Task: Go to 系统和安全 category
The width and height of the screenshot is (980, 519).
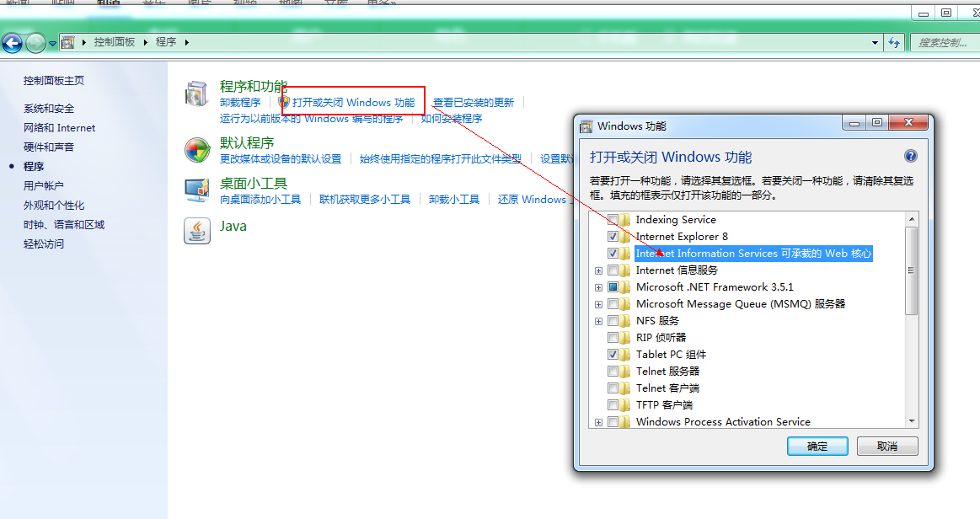Action: (x=49, y=109)
